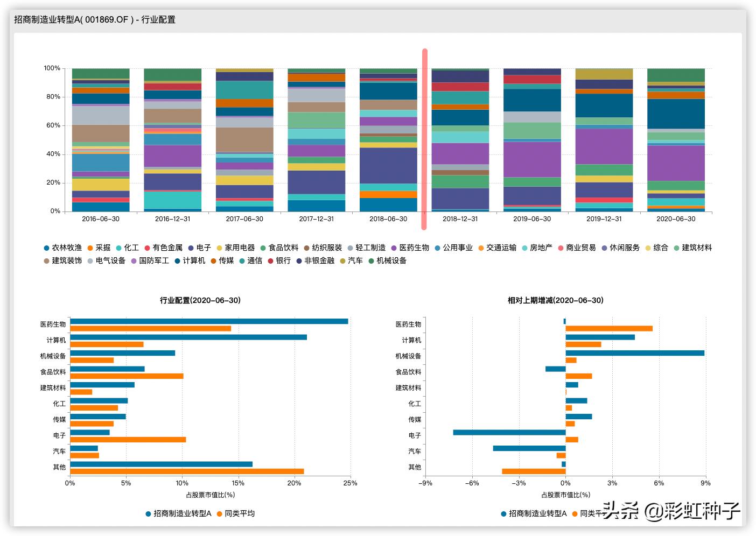This screenshot has width=756, height=536.
Task: Click the 80% tick on the top chart
Action: pos(53,97)
